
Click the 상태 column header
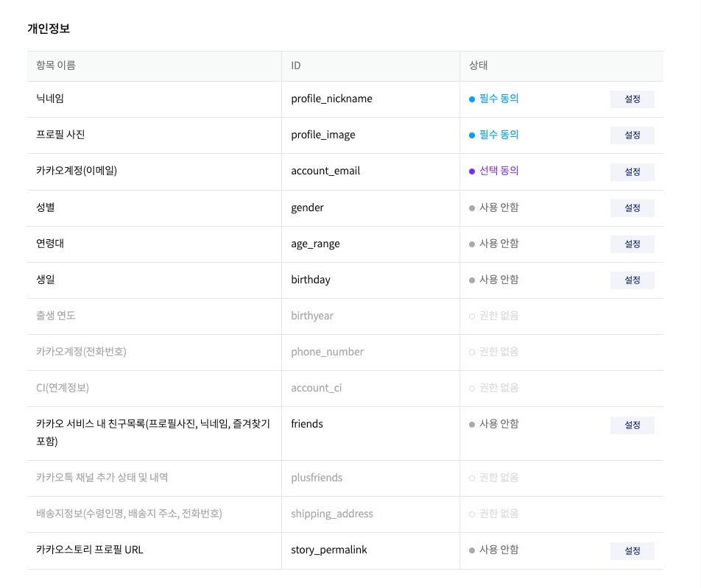tap(478, 65)
